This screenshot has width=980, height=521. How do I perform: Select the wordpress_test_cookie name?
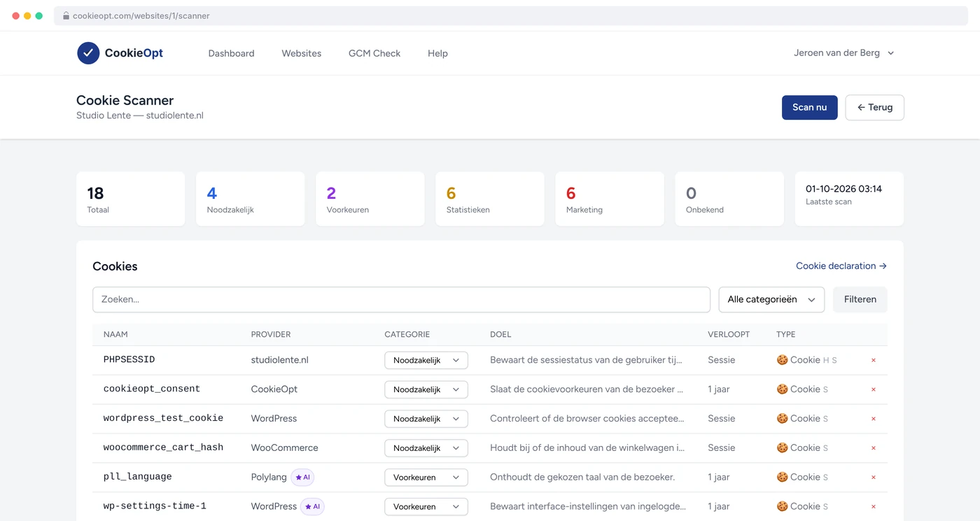[x=163, y=419]
